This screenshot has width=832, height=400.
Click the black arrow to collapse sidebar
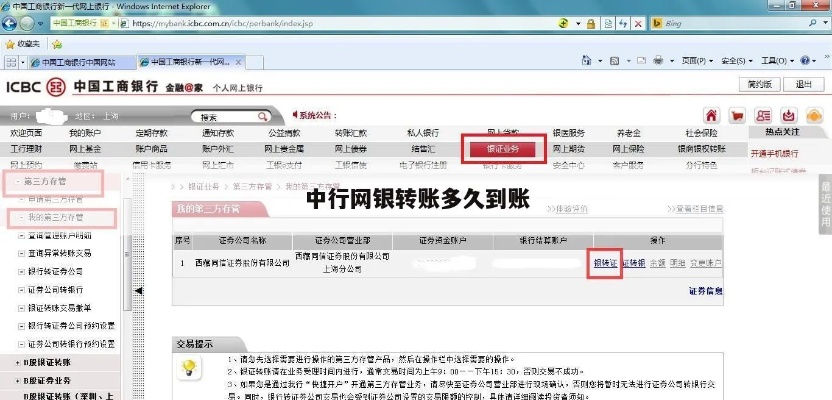[x=138, y=291]
